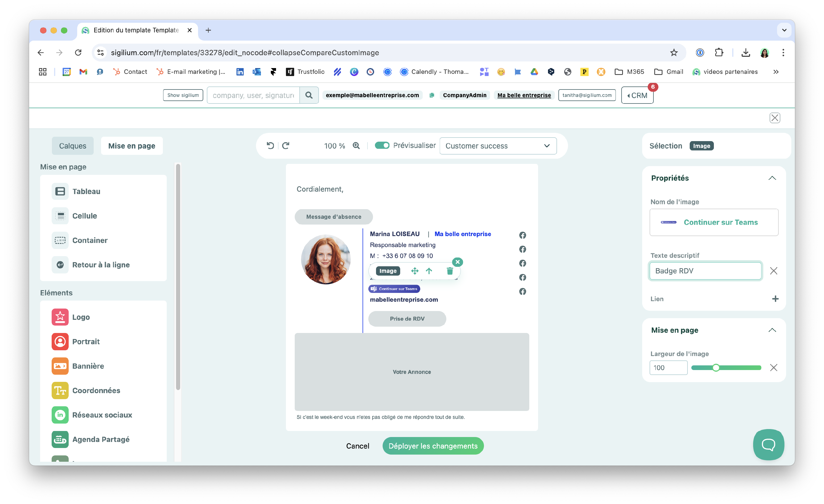Click the Texte descriptif input field
This screenshot has width=824, height=504.
pos(705,271)
